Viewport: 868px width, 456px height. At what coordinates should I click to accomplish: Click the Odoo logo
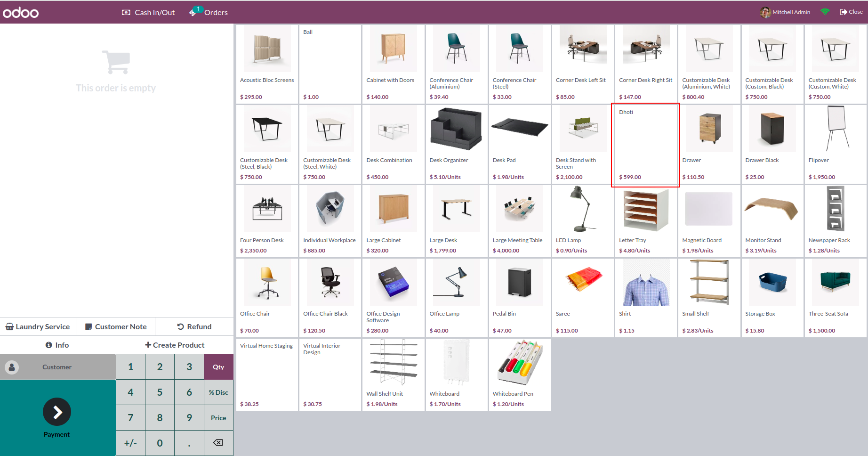(21, 12)
